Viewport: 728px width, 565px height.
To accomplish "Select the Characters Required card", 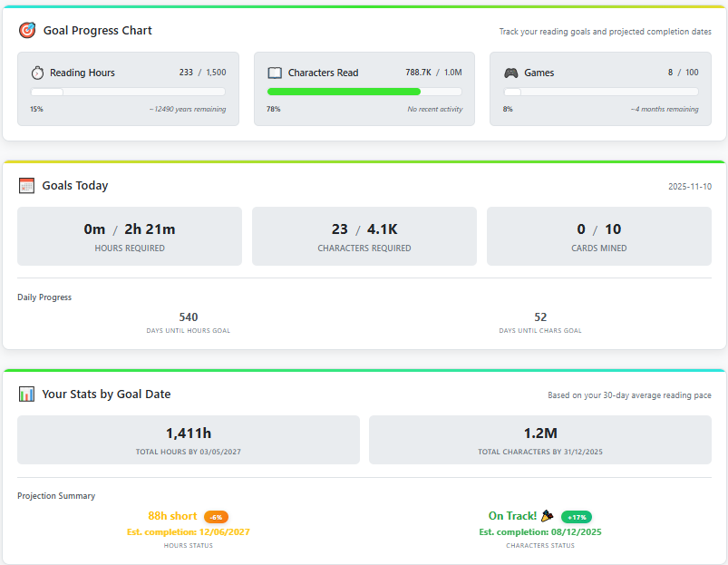I will coord(364,236).
